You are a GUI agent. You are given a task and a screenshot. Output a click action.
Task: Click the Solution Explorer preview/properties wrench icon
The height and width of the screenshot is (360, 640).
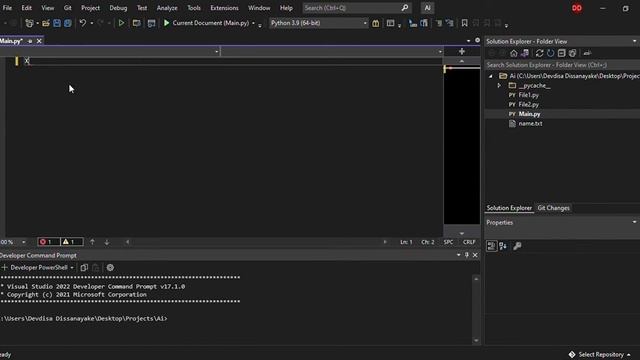(587, 53)
